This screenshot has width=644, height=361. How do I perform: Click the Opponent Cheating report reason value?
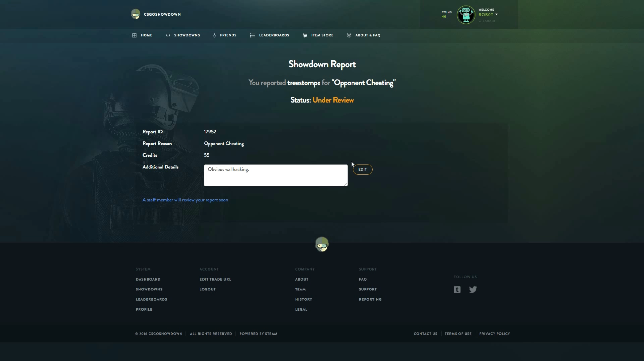(224, 144)
